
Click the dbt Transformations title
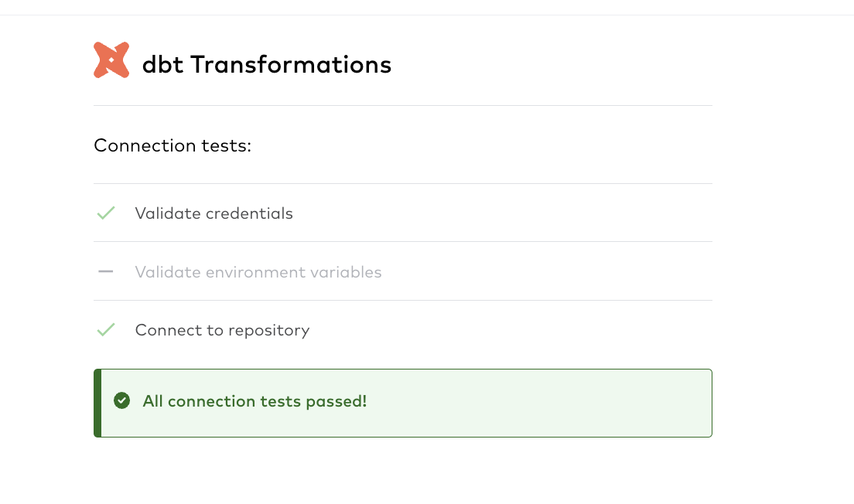[266, 64]
